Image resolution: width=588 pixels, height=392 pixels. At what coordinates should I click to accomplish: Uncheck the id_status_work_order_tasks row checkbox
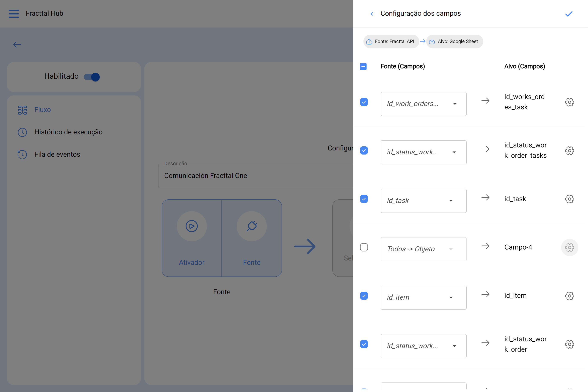(364, 150)
